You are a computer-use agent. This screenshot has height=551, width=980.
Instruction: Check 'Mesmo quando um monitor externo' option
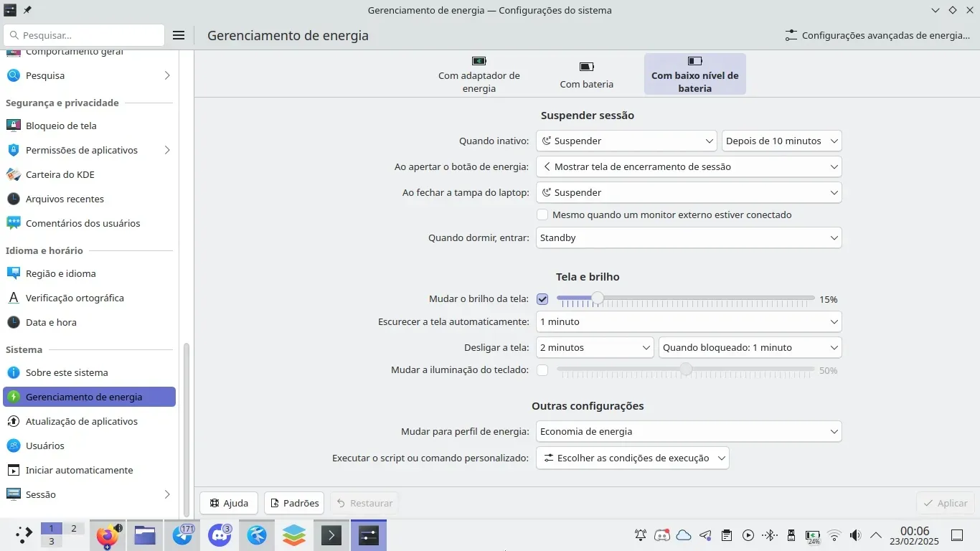click(x=542, y=215)
